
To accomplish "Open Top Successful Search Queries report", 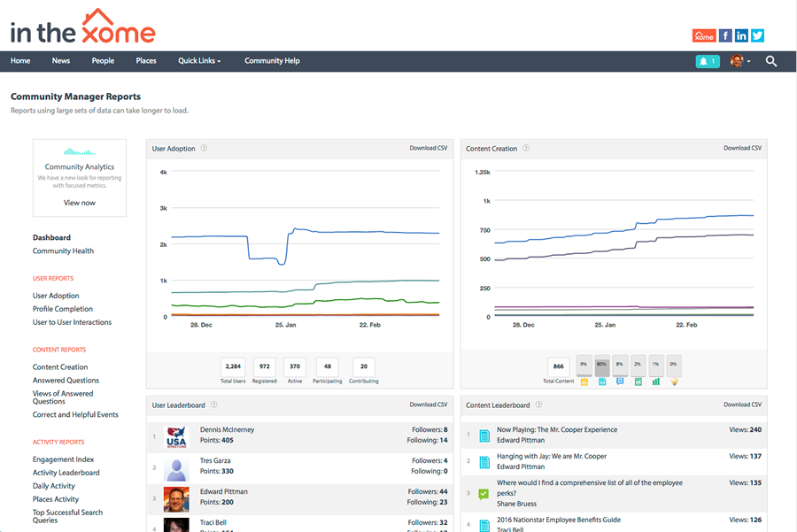I will coord(67,516).
